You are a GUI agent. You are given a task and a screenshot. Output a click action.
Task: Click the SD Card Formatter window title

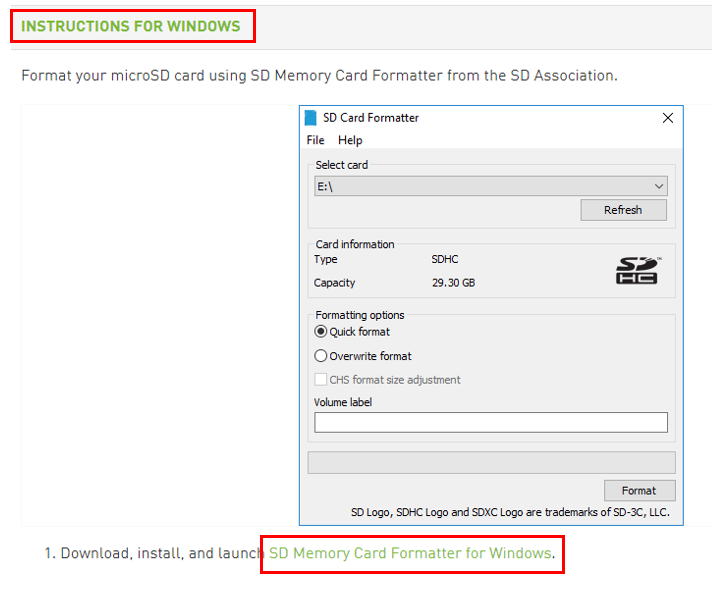tap(371, 118)
